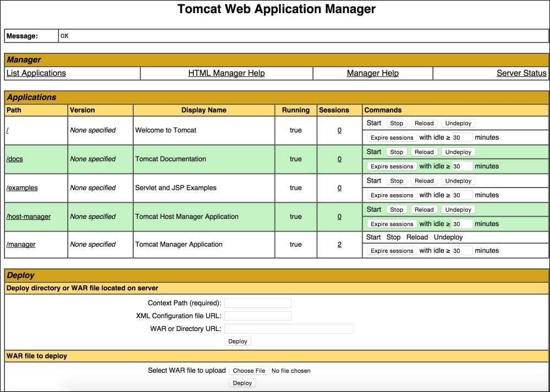Focus the Context Path (required) field
This screenshot has height=392, width=550.
[x=258, y=303]
